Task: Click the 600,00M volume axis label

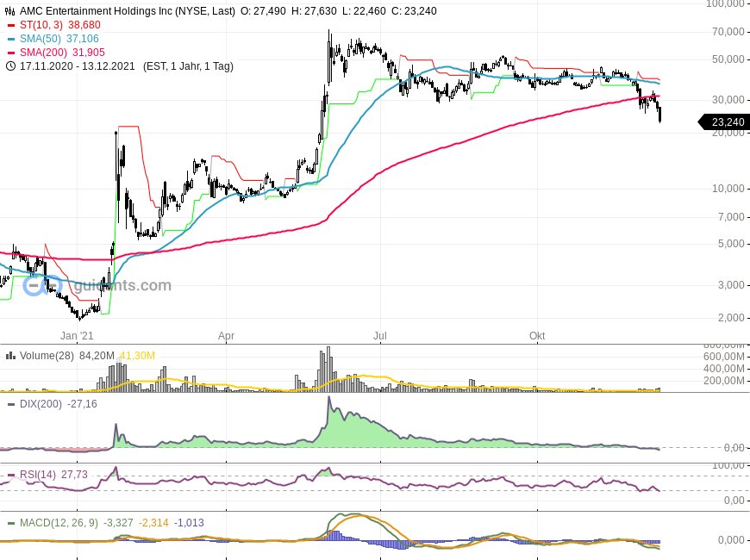Action: 723,357
